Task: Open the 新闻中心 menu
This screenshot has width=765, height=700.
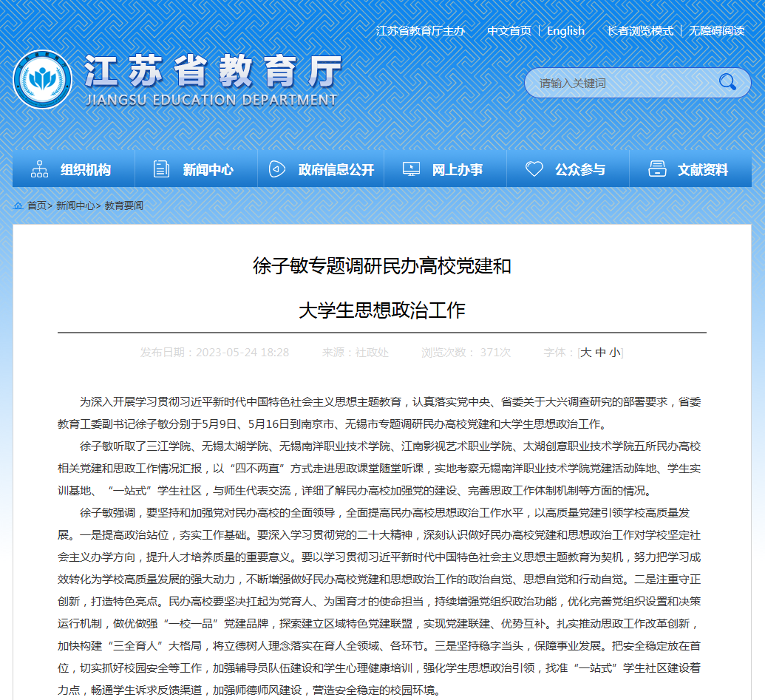Action: coord(196,169)
